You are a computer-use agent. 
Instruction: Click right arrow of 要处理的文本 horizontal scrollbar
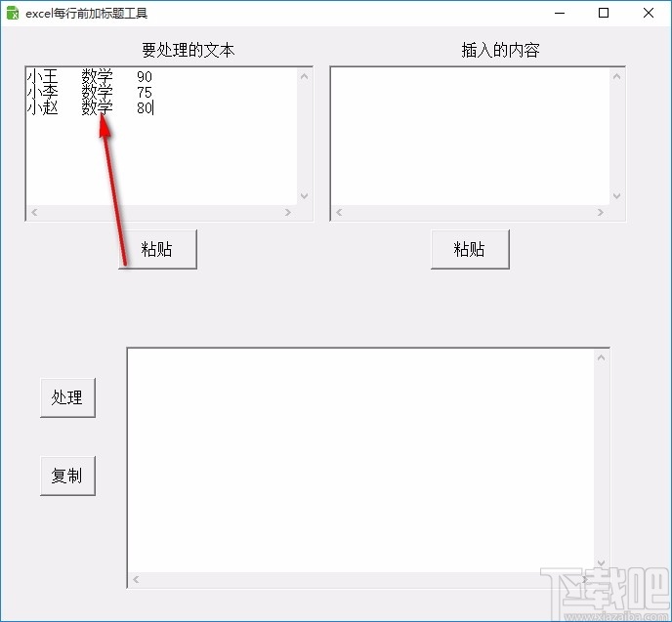coord(288,212)
